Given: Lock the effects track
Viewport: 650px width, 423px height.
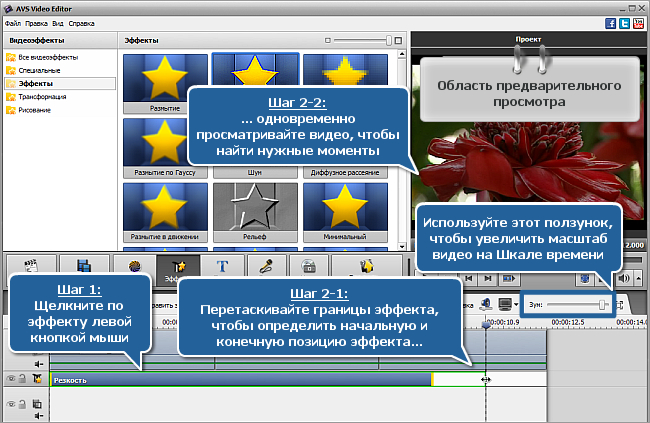Looking at the screenshot, I should pyautogui.click(x=23, y=379).
